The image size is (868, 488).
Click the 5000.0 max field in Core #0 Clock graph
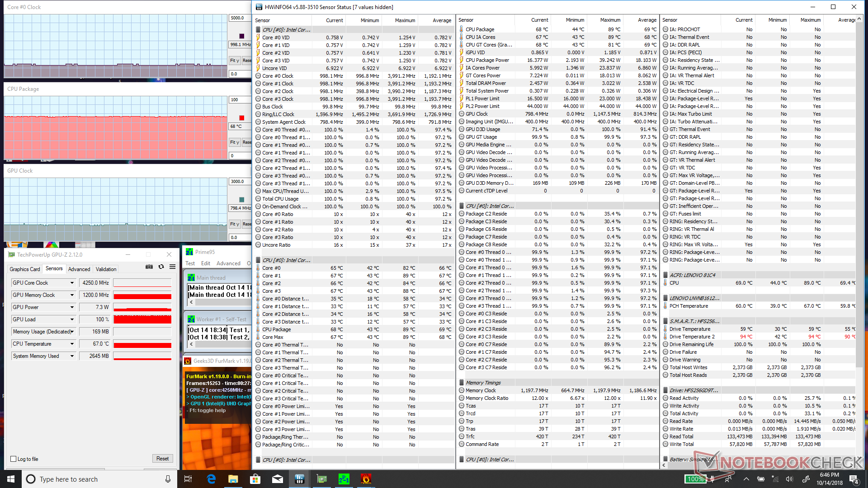pos(240,18)
